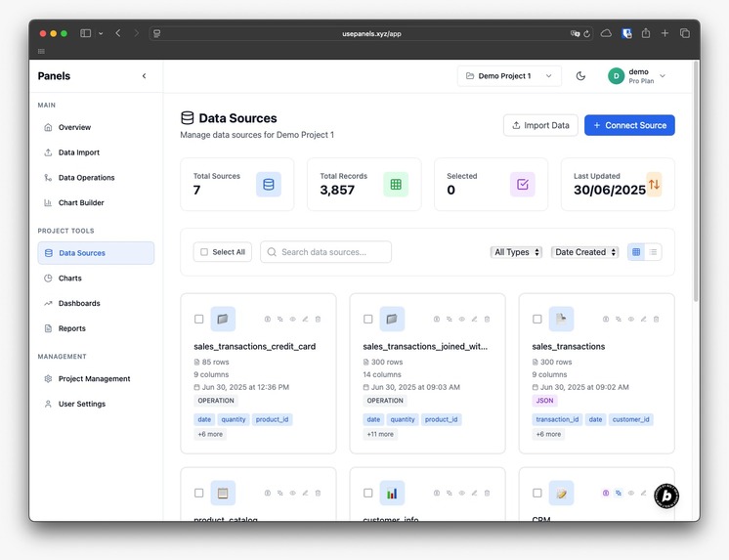The width and height of the screenshot is (729, 560).
Task: Edit the sales_transactions_credit_card source with pencil icon
Action: tap(306, 319)
